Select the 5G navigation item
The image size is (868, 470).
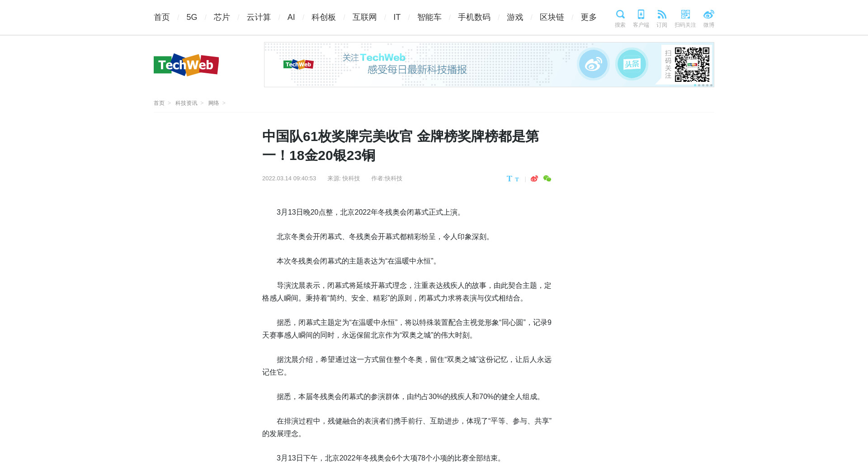pos(192,17)
